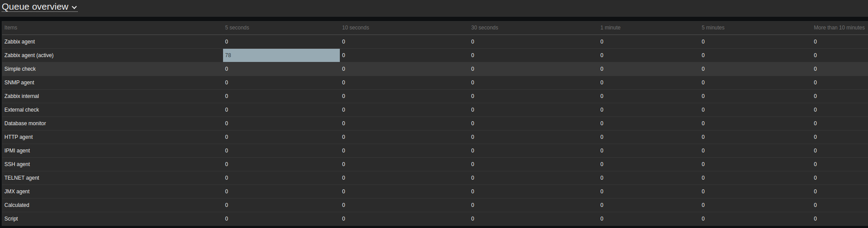Select the SNMP agent row label
Screen dimensions: 868x228
pos(19,83)
